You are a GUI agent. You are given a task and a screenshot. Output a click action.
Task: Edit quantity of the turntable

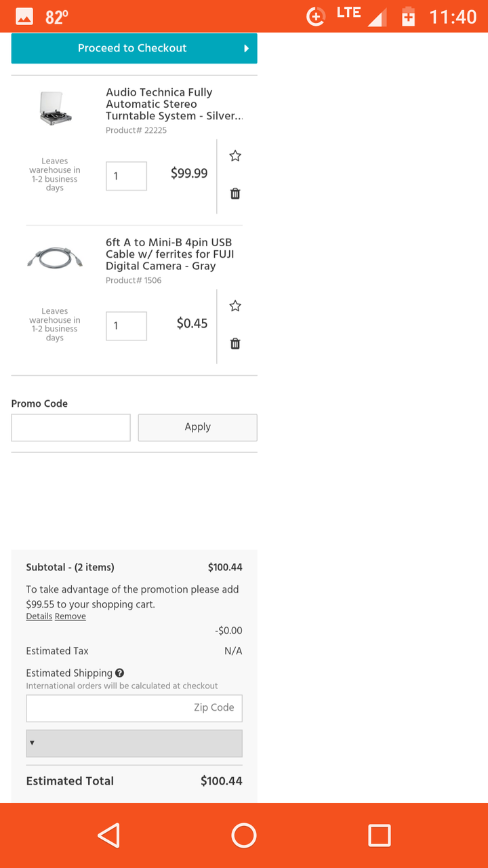click(126, 176)
